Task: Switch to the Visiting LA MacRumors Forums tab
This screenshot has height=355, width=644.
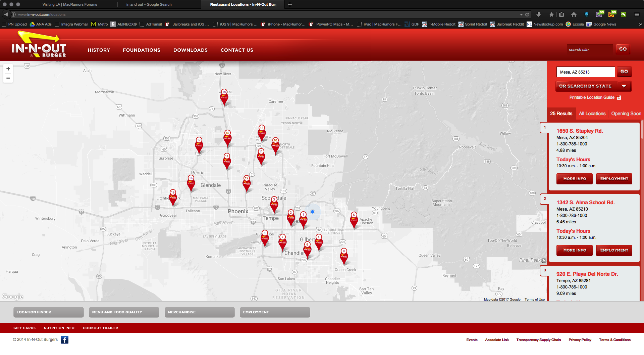Action: [70, 4]
